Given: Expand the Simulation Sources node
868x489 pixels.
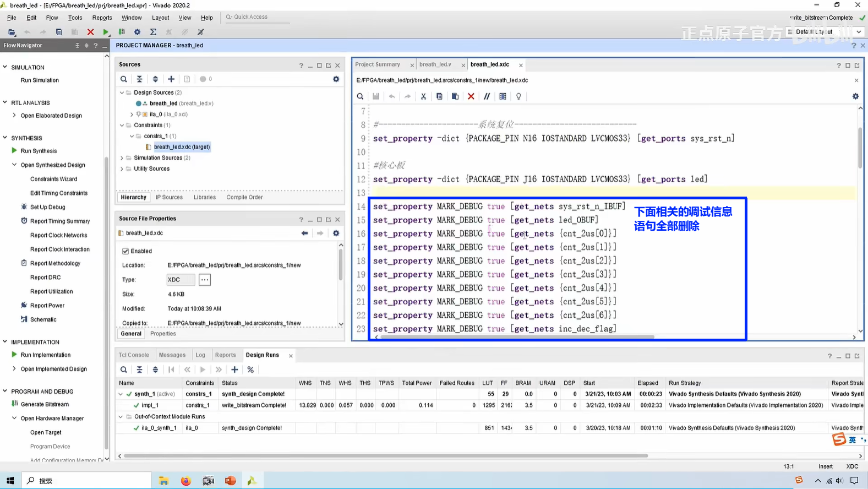Looking at the screenshot, I should (x=122, y=158).
